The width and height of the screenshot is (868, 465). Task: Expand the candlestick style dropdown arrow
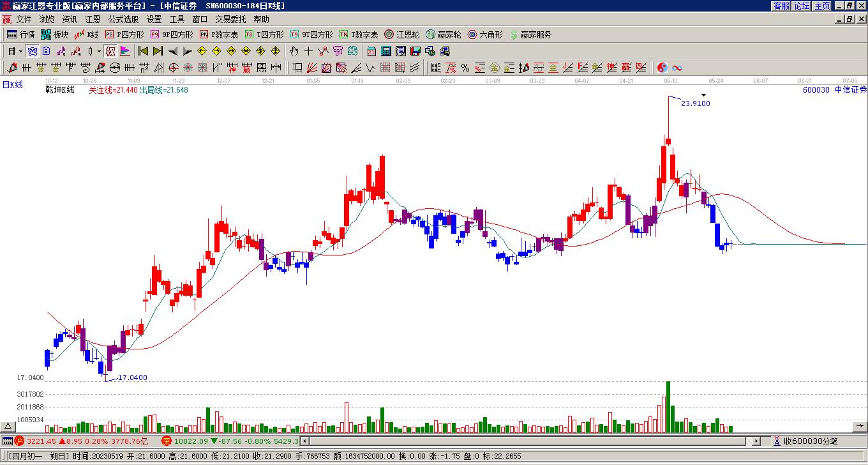[x=99, y=51]
